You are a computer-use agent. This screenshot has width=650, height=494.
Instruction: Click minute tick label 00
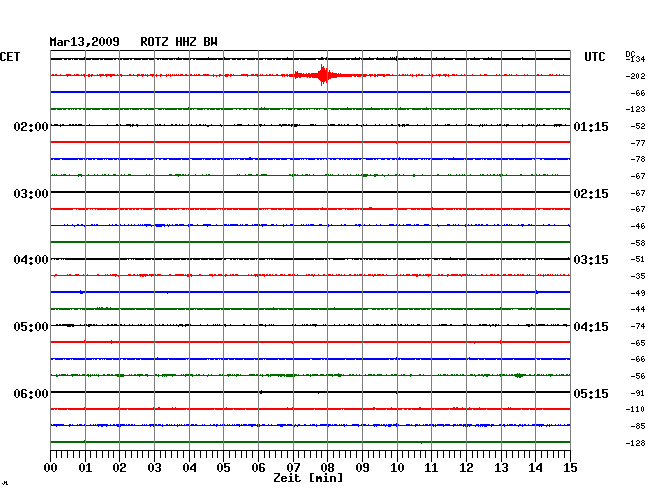click(51, 468)
